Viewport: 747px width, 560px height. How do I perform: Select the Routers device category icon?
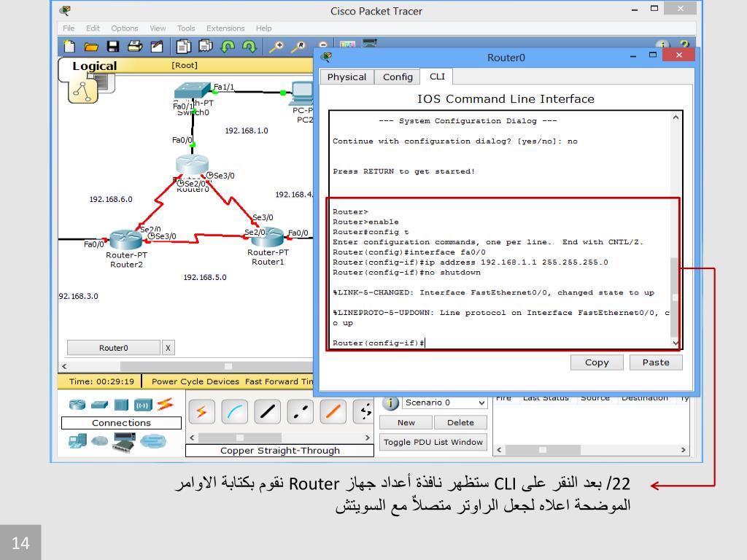click(x=77, y=404)
